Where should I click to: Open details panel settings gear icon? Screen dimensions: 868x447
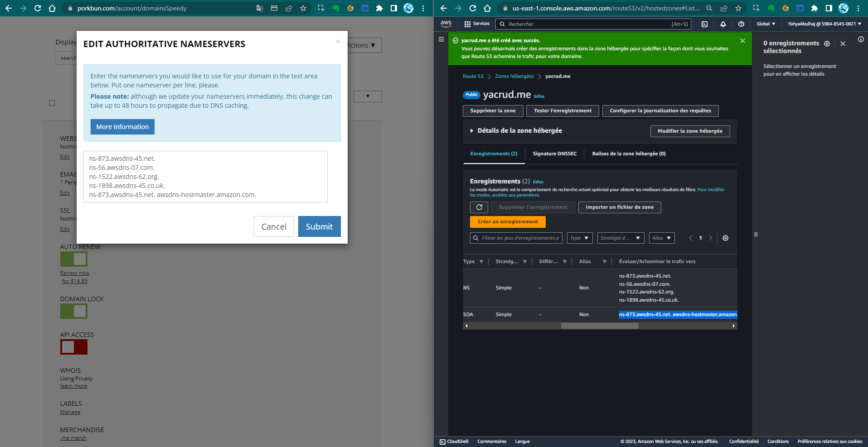(x=827, y=44)
